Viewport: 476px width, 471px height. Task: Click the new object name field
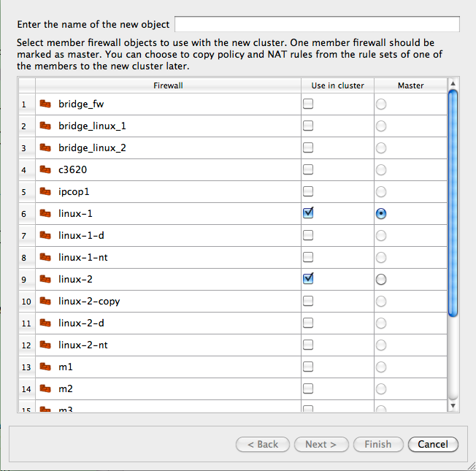click(x=317, y=25)
